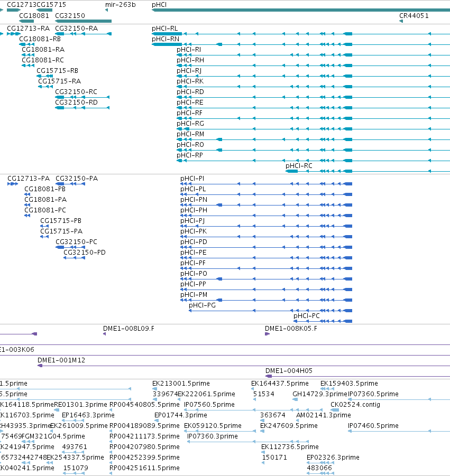Select the CG18081 gene label

34,16
